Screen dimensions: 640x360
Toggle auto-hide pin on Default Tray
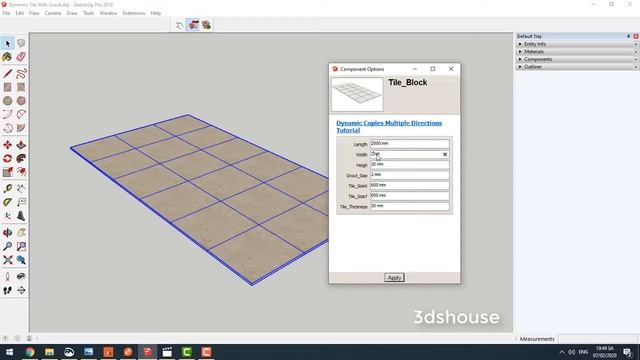pyautogui.click(x=629, y=36)
